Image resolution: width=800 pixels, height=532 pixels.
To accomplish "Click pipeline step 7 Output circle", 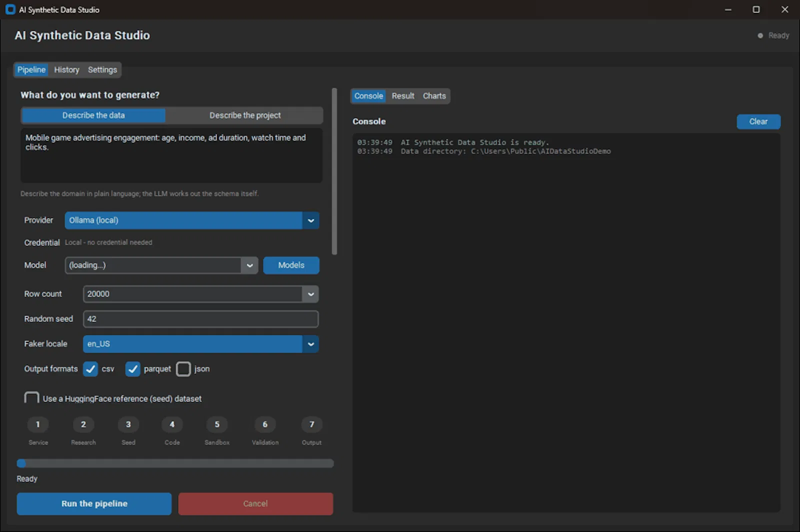I will (x=312, y=424).
